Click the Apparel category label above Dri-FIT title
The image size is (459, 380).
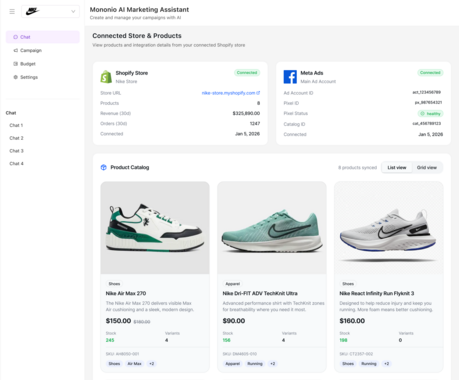point(232,284)
